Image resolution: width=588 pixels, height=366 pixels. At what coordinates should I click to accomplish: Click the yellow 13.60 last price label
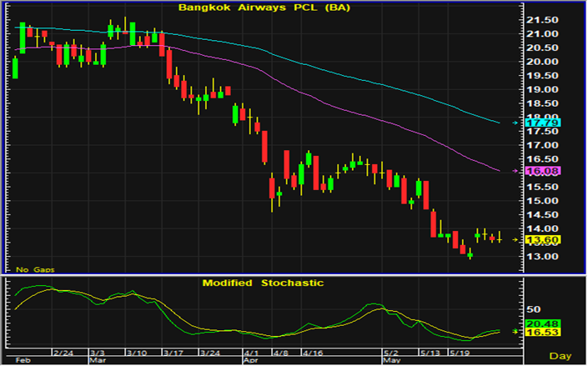coord(543,240)
